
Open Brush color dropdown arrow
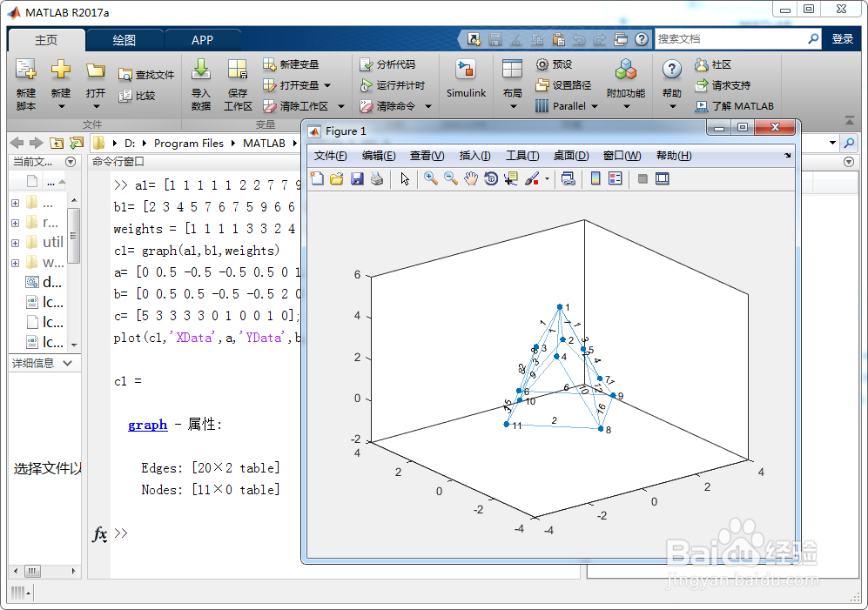(547, 178)
